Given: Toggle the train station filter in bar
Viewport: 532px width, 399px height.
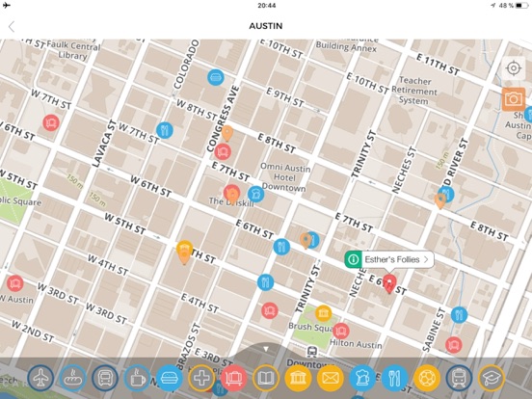Looking at the screenshot, I should point(459,378).
